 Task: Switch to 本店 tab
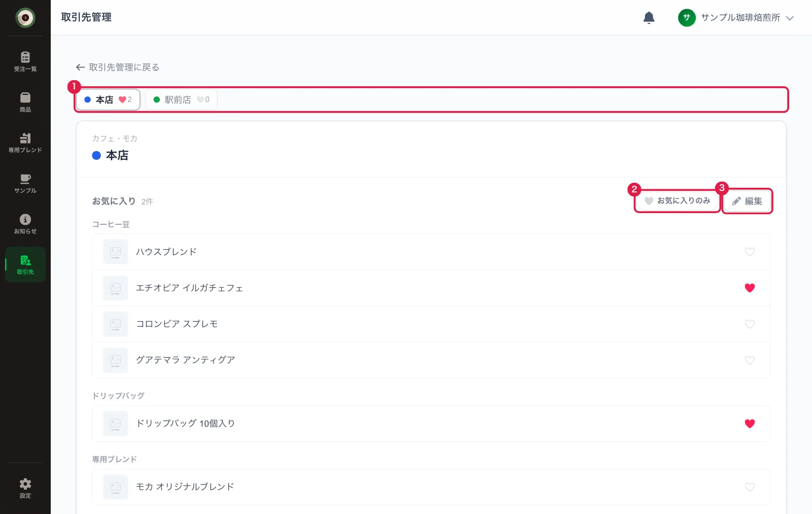click(x=108, y=99)
